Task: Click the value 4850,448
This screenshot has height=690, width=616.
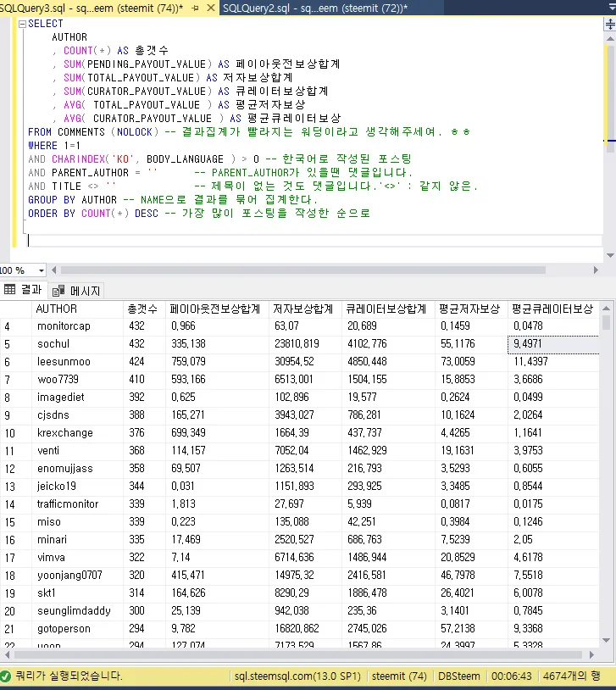Action: [389, 362]
